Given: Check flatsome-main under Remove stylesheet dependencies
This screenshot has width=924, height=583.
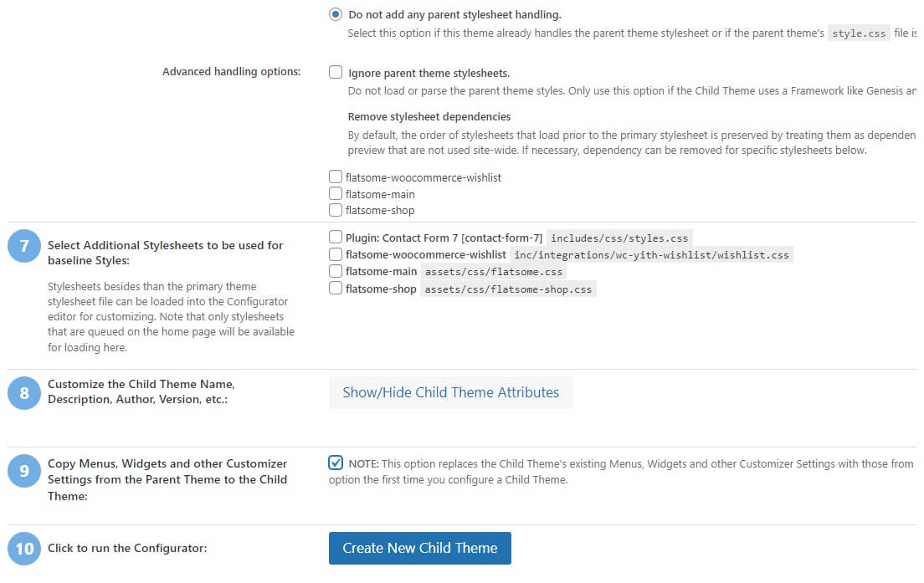Looking at the screenshot, I should pyautogui.click(x=334, y=192).
